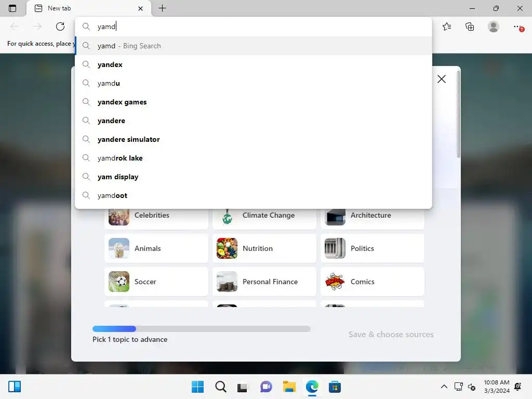Choose the yandex suggestion
Image resolution: width=532 pixels, height=399 pixels.
click(254, 64)
